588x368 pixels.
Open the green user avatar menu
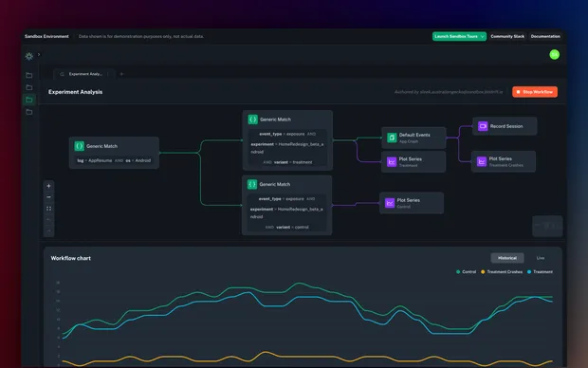coord(554,55)
